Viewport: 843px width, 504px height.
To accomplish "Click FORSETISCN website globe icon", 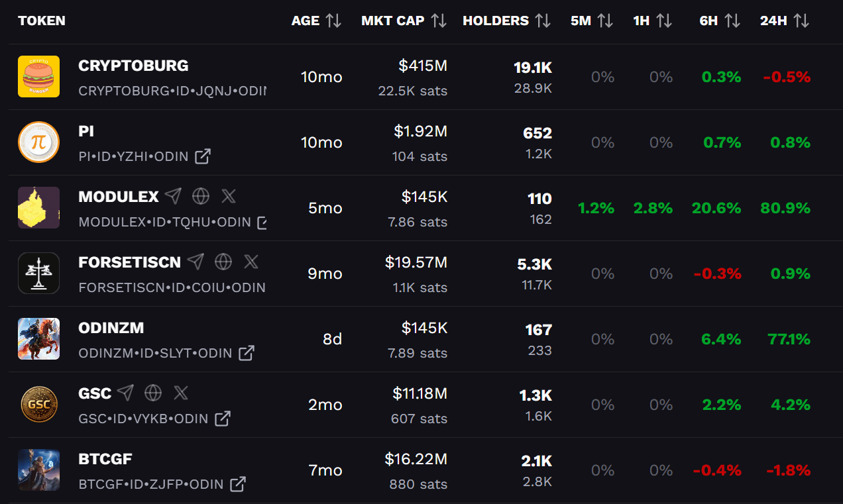I will click(x=223, y=262).
